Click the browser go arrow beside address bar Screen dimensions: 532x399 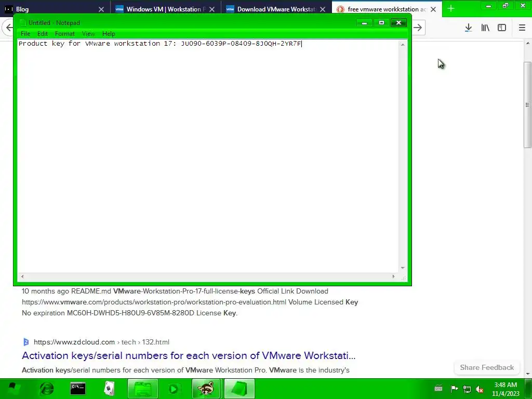pos(418,28)
